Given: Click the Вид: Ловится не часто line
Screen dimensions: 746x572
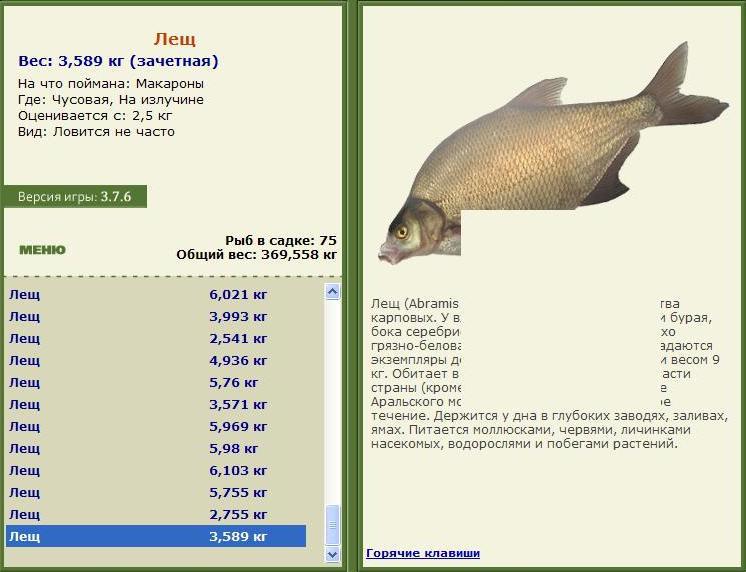Looking at the screenshot, I should pyautogui.click(x=96, y=132).
